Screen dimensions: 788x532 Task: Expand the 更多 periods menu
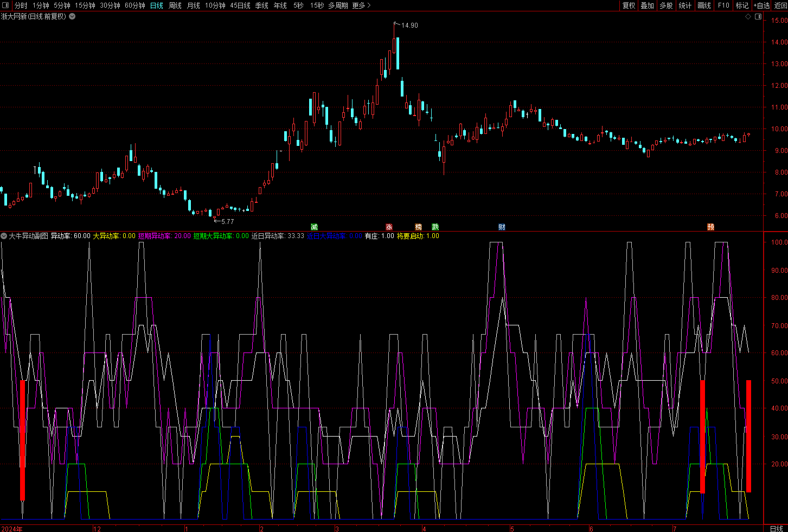(x=361, y=5)
